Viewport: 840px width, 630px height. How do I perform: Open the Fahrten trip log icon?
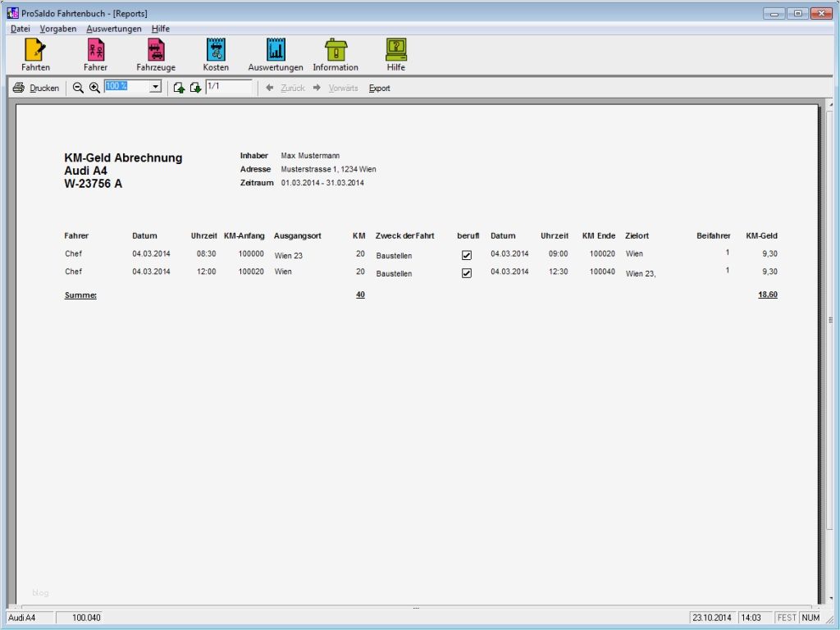click(35, 49)
